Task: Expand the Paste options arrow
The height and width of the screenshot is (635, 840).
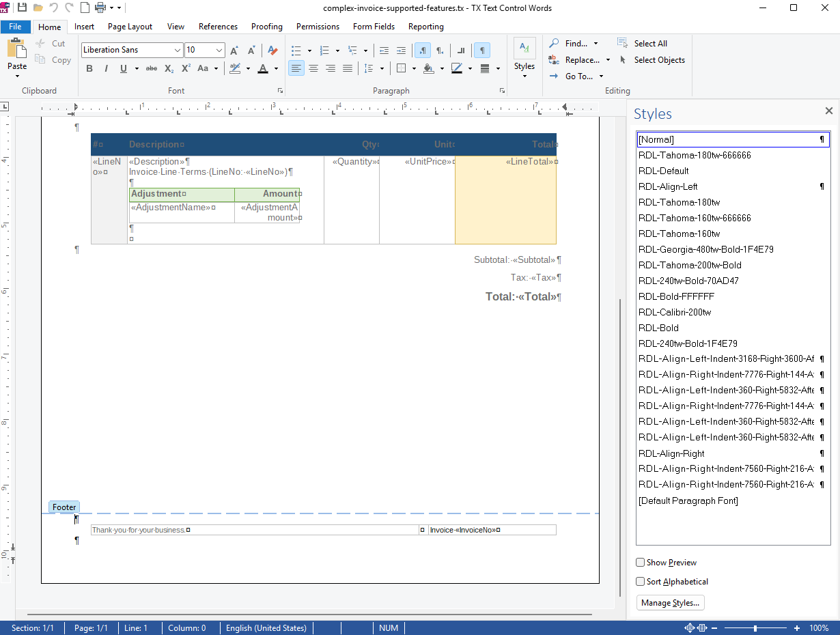Action: [17, 76]
